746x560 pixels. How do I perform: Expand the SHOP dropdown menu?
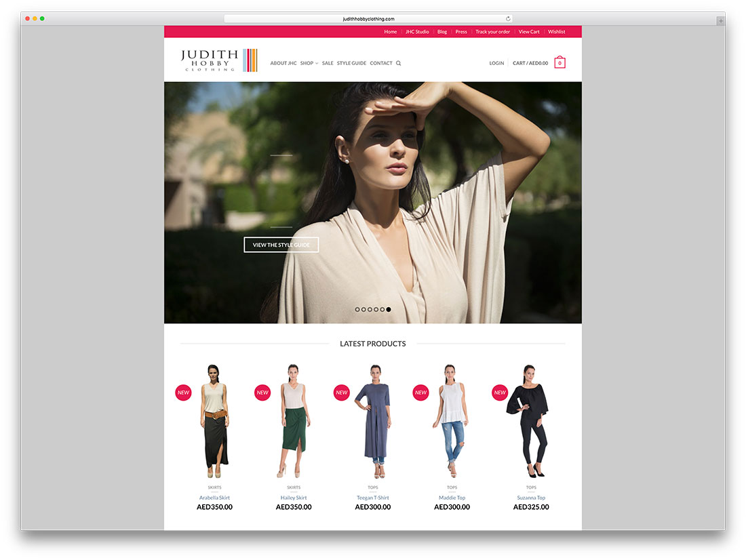pyautogui.click(x=309, y=63)
